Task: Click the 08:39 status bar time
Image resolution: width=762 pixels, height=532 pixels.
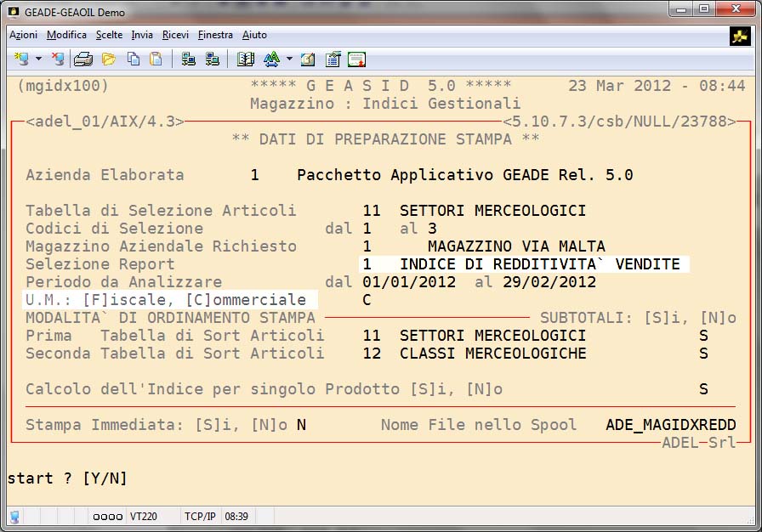Action: (x=236, y=517)
